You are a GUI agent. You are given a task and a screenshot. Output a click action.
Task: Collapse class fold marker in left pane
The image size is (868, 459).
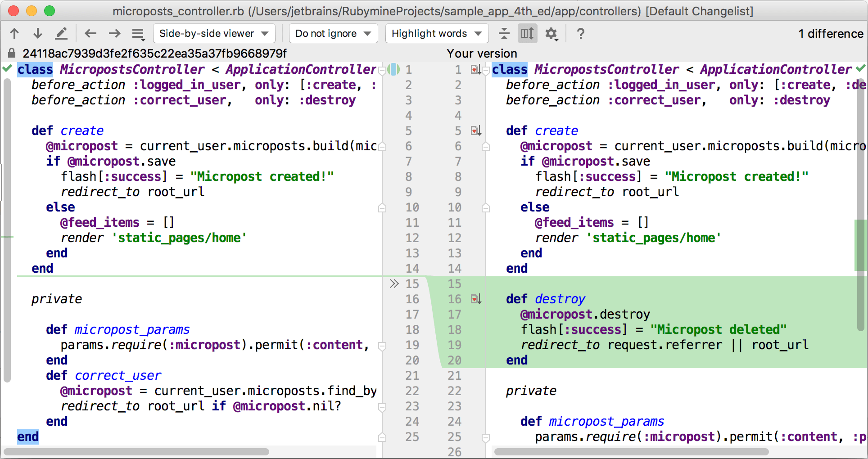[382, 71]
